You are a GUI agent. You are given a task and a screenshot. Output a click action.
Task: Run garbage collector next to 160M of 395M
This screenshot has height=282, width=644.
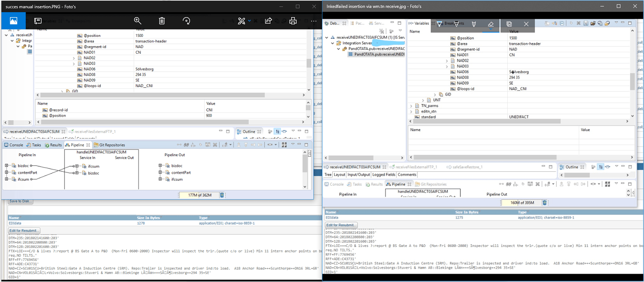[545, 203]
